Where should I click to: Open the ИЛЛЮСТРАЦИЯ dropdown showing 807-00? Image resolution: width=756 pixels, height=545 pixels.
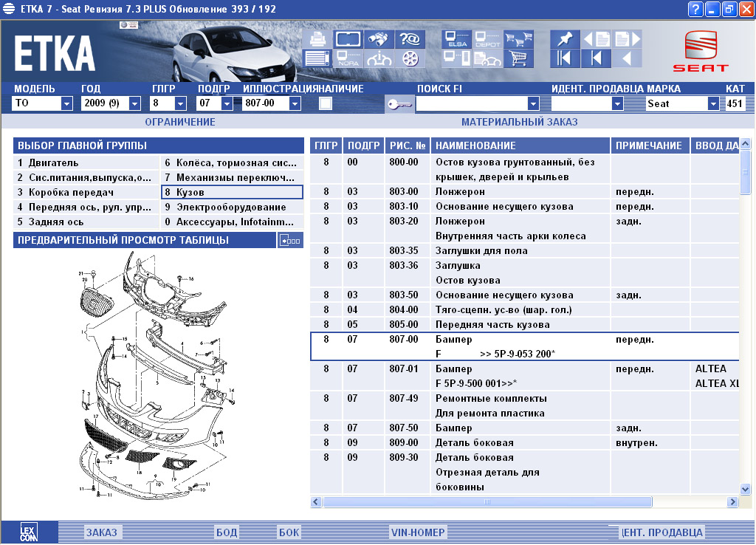[295, 103]
